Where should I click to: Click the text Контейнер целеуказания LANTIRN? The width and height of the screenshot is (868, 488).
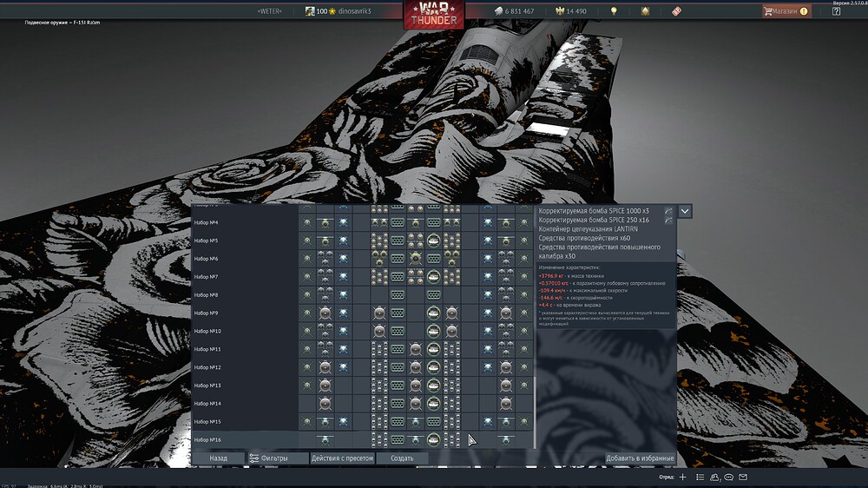(x=589, y=228)
